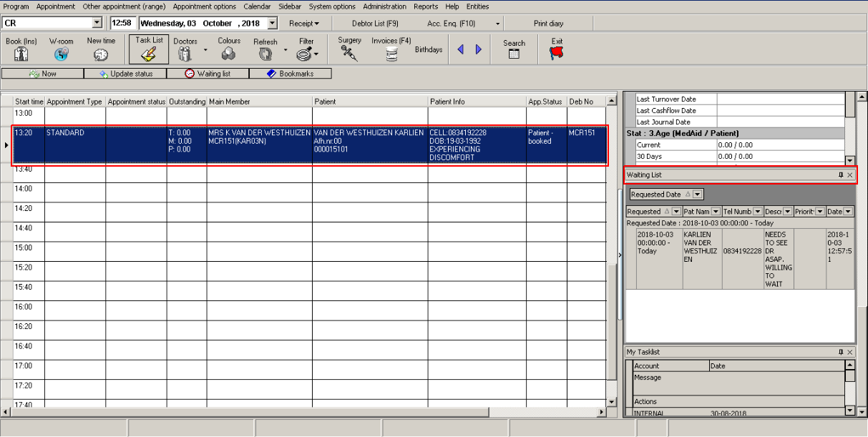Open the date picker dropdown arrow
The image size is (868, 437).
click(271, 24)
